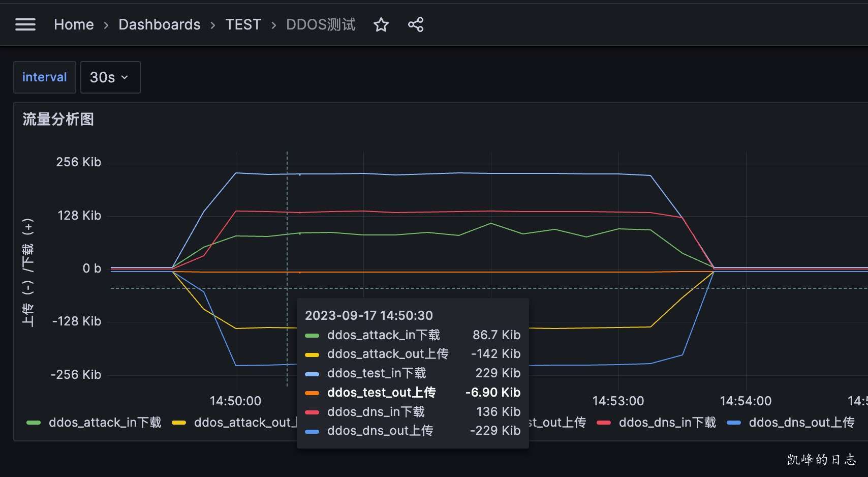
Task: Select the DDOS测试 breadcrumb item
Action: point(320,24)
